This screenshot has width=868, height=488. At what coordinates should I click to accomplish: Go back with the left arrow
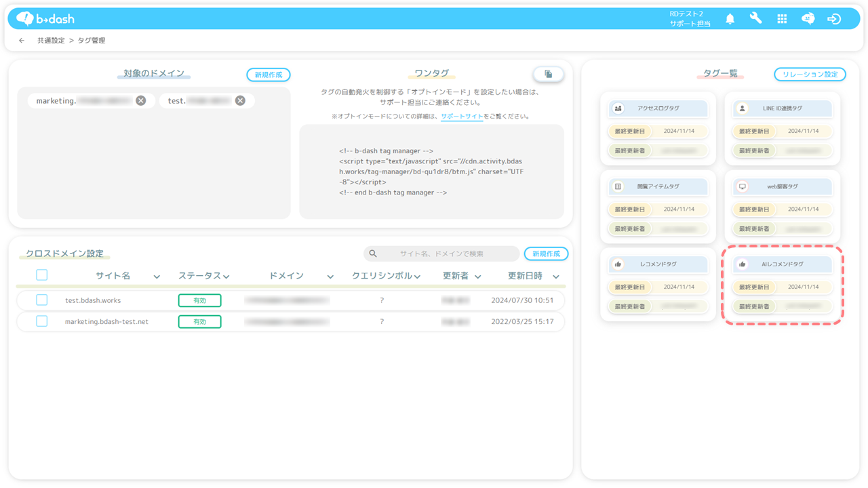(x=22, y=41)
